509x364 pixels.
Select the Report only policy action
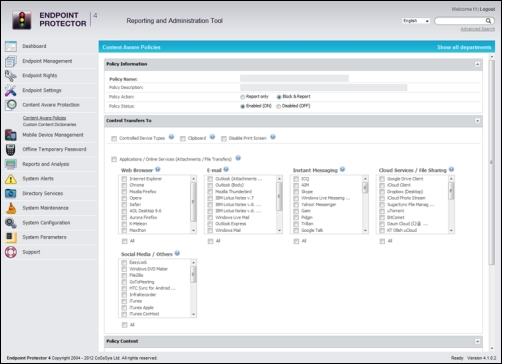242,97
